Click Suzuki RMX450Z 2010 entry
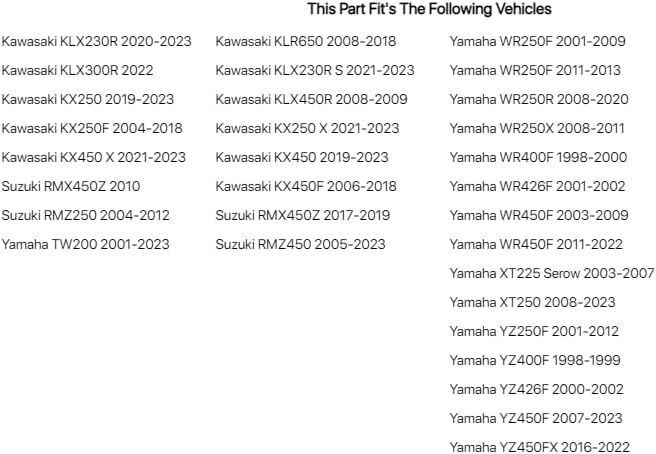This screenshot has height=454, width=656. click(71, 186)
